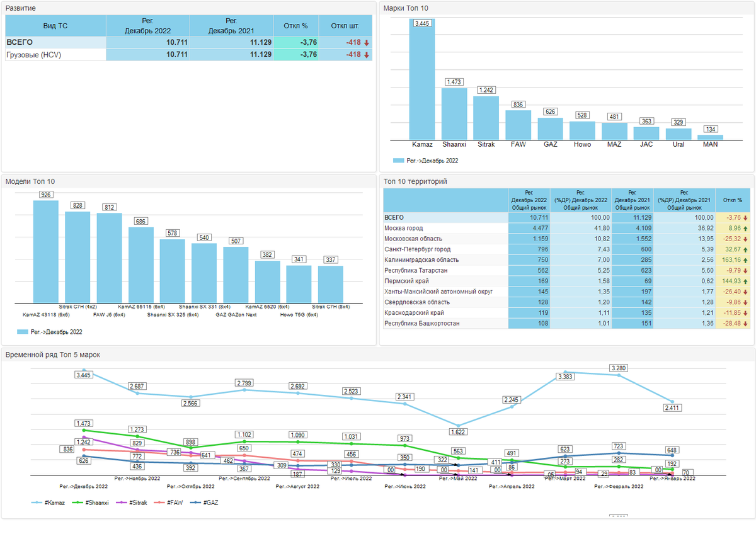Click red down arrow for Краснодарский край
Image resolution: width=756 pixels, height=534 pixels.
click(747, 313)
